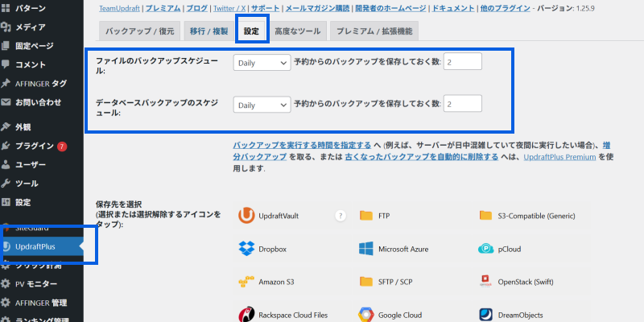This screenshot has height=322, width=644.
Task: Open 開発者のホームページ link
Action: (391, 8)
